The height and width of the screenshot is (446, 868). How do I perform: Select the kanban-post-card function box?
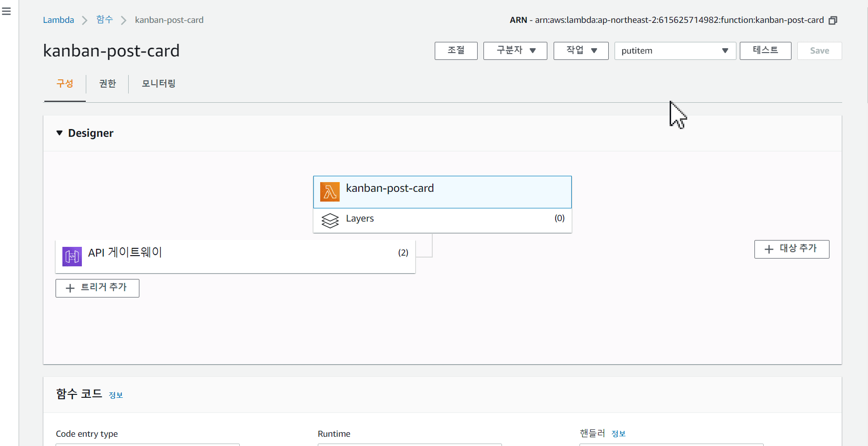coord(442,192)
